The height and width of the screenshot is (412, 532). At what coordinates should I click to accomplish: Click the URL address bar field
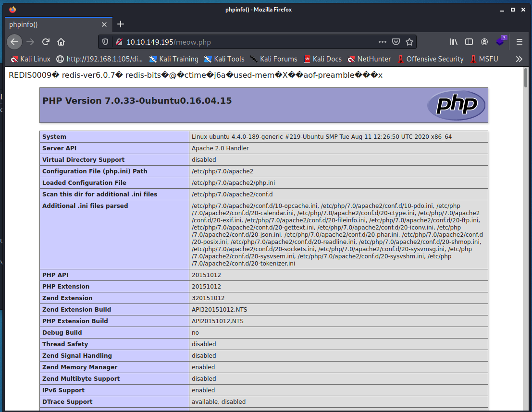pos(250,42)
